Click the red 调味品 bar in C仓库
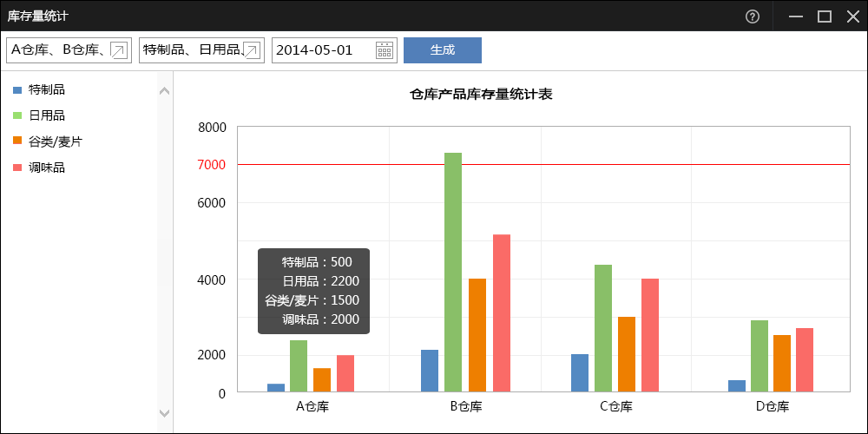 [650, 335]
